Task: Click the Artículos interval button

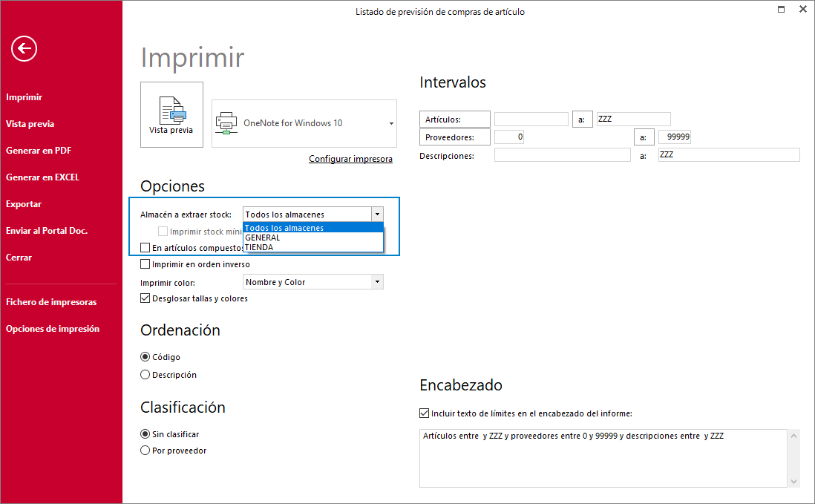Action: (455, 120)
